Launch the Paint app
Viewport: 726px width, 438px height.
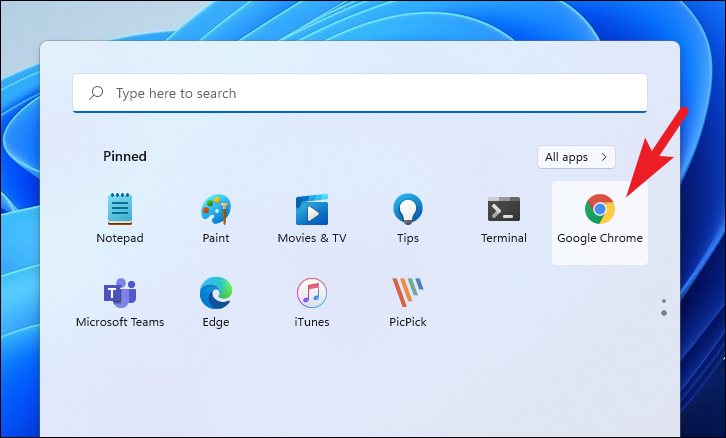tap(216, 219)
